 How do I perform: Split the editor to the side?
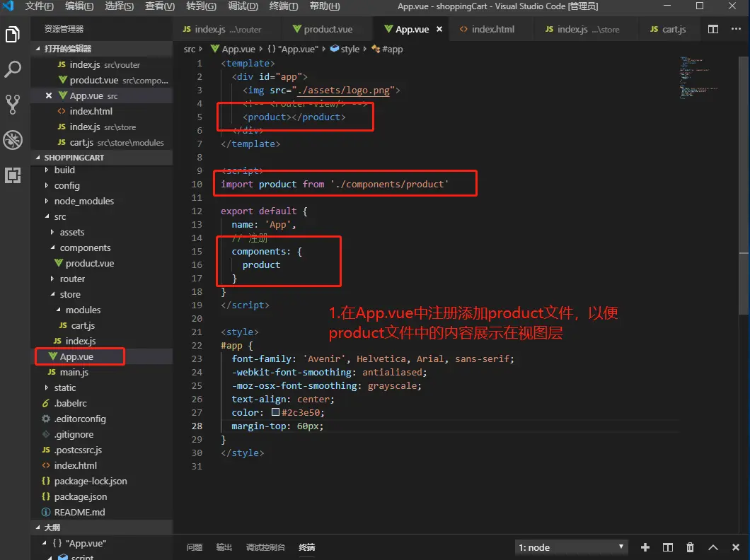(x=712, y=29)
